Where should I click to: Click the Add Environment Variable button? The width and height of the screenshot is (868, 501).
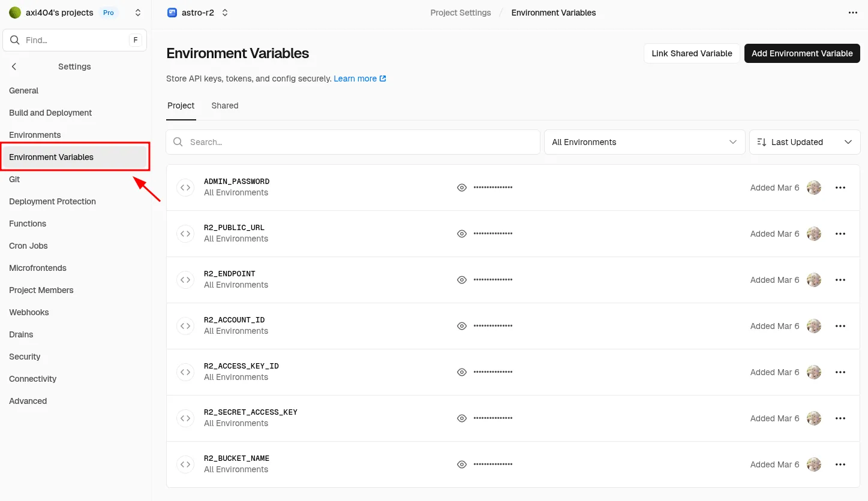[801, 53]
